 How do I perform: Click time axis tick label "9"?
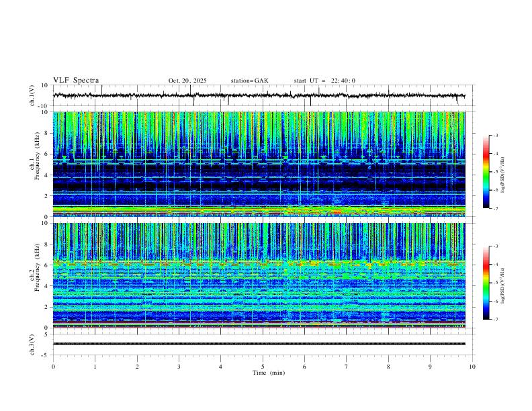click(430, 367)
